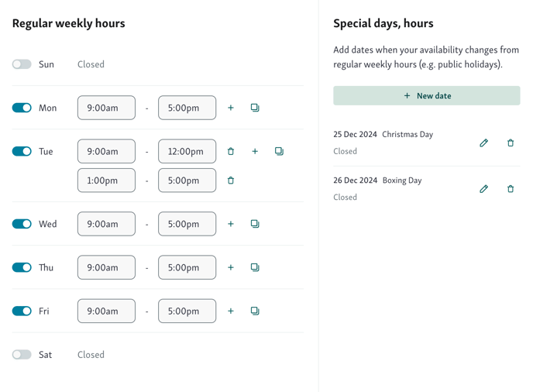The width and height of the screenshot is (533, 392).
Task: Delete Tuesday's 9:00am to 12:00pm slot
Action: [x=230, y=151]
